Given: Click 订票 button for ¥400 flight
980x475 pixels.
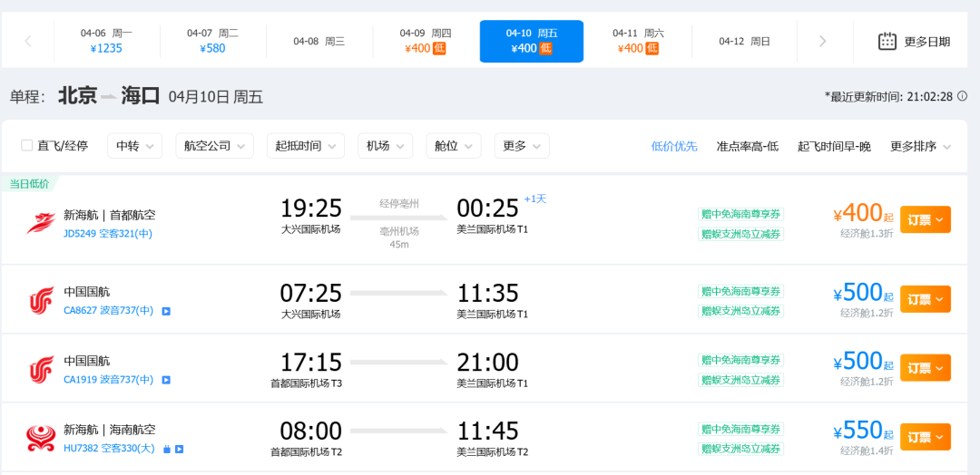Looking at the screenshot, I should click(x=925, y=219).
